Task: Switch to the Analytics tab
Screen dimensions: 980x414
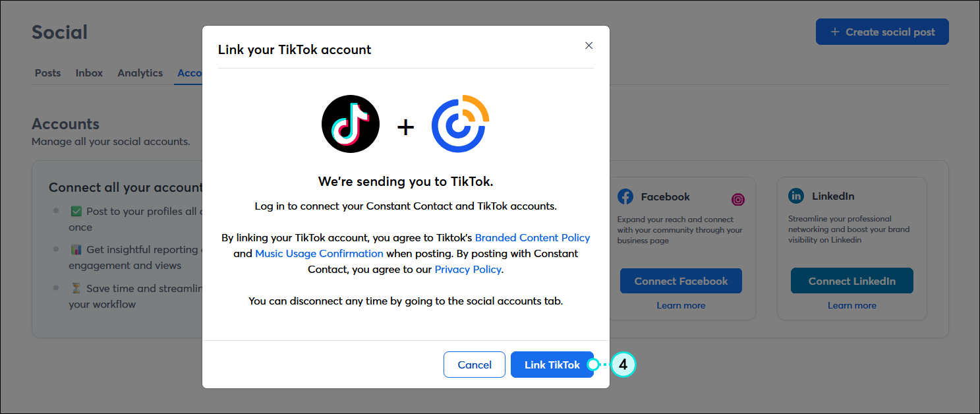Action: tap(140, 73)
